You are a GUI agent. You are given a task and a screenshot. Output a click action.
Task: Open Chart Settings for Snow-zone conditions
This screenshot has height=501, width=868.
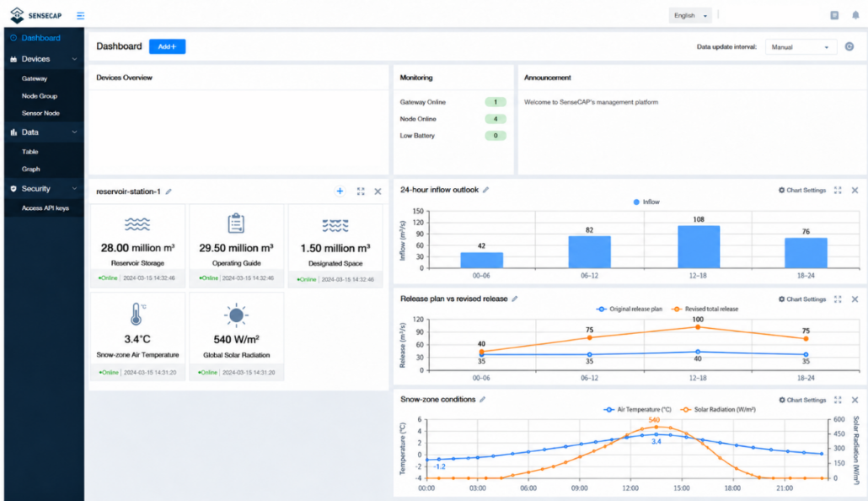click(802, 400)
